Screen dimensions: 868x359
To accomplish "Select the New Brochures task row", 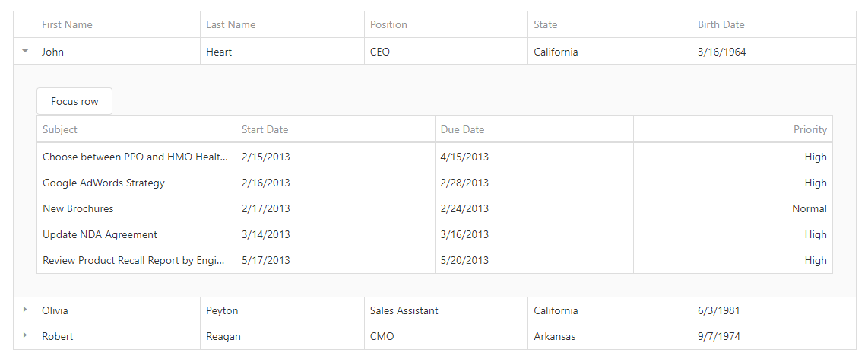I will (78, 208).
